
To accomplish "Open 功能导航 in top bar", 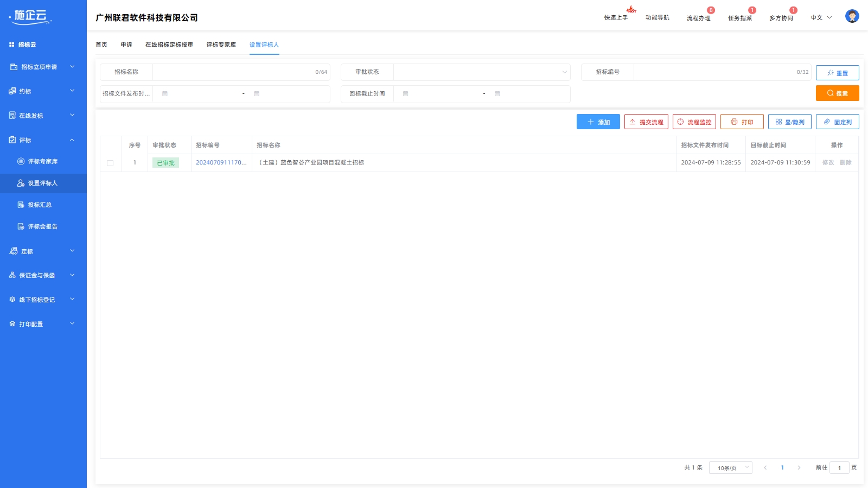I will pyautogui.click(x=658, y=17).
